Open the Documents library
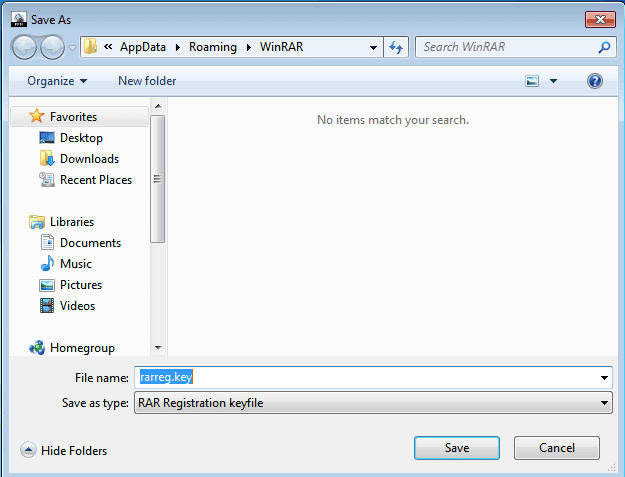 point(90,243)
